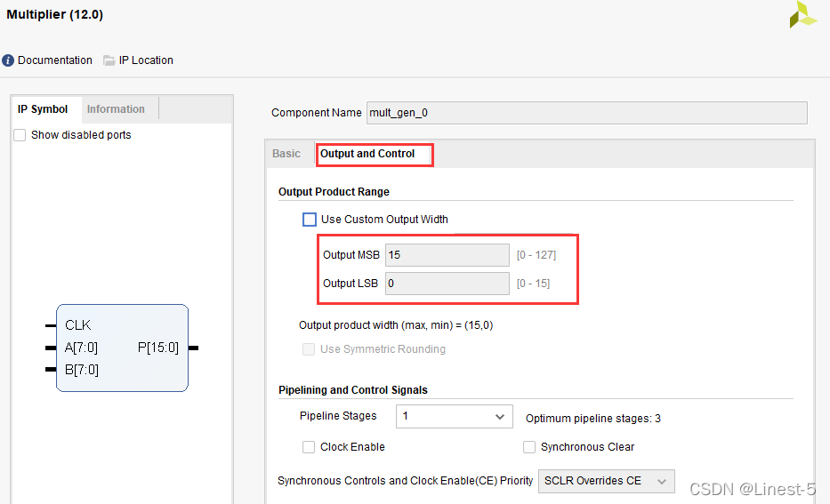Enable the Synchronous Clear checkbox
The image size is (830, 504).
528,447
